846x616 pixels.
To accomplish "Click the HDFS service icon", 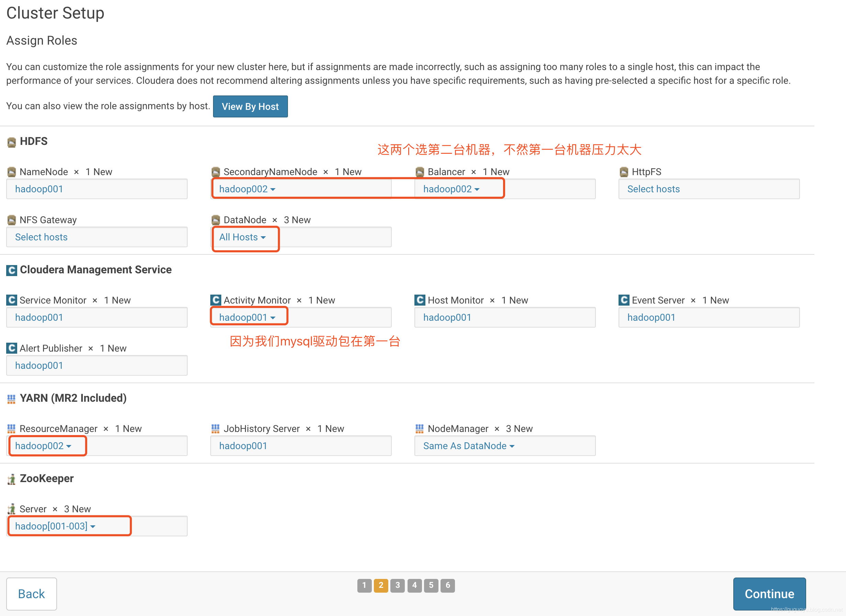I will pos(12,142).
